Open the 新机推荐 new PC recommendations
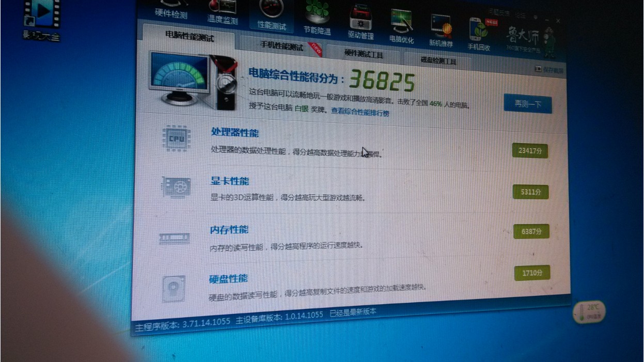Viewport: 644px width, 362px height. pyautogui.click(x=441, y=30)
